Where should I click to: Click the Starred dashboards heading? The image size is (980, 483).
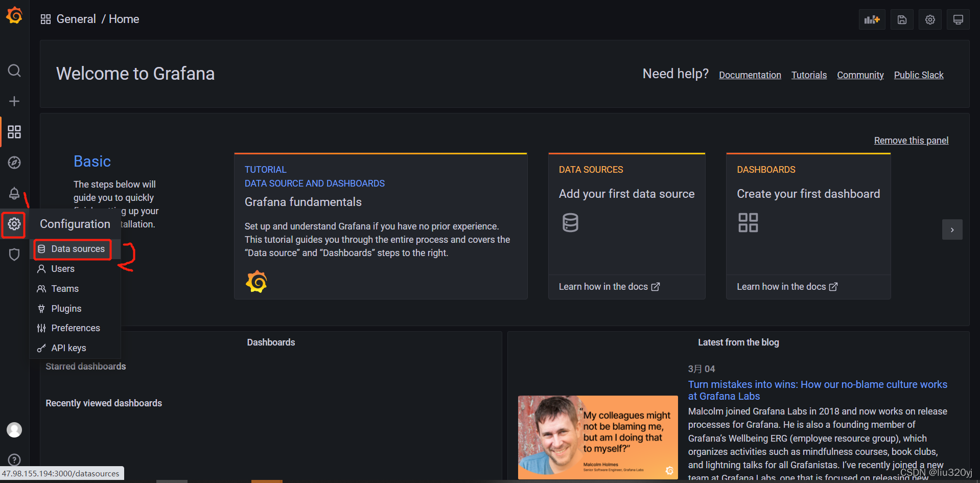click(86, 366)
